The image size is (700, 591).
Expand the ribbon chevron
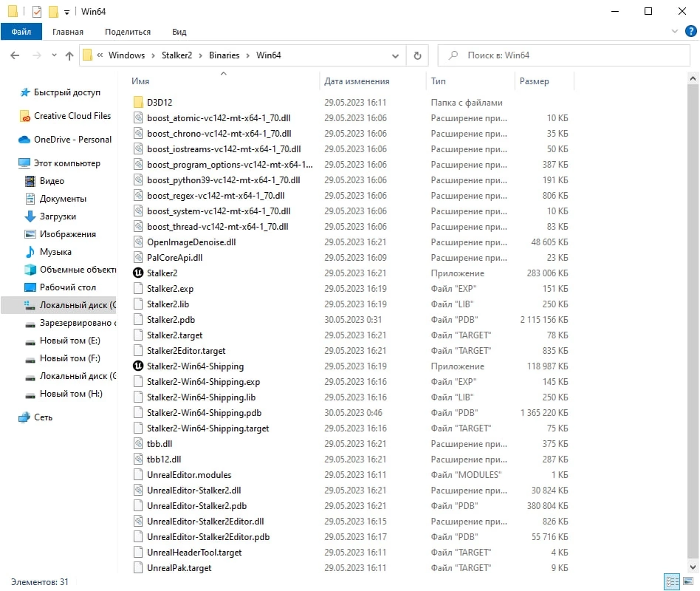675,31
